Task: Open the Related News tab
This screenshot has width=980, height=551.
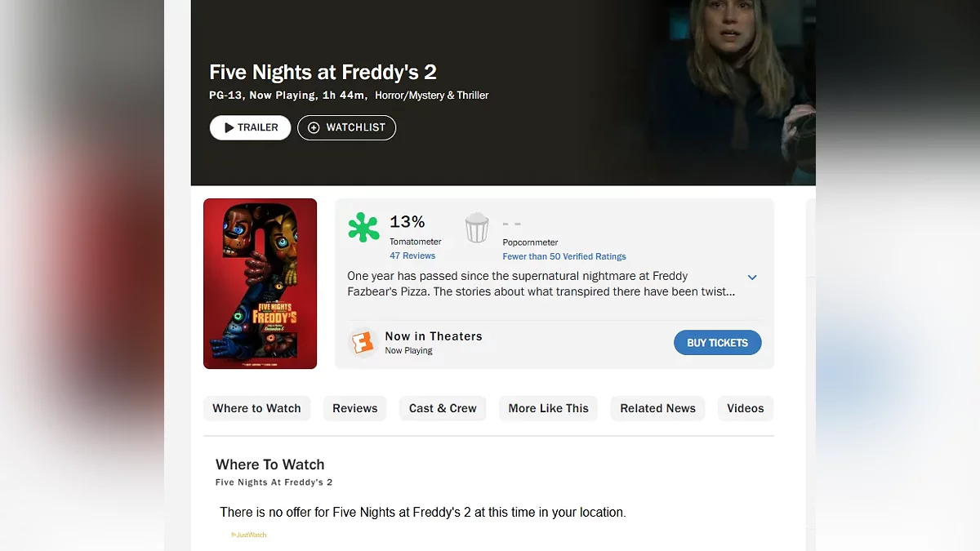Action: [x=657, y=408]
